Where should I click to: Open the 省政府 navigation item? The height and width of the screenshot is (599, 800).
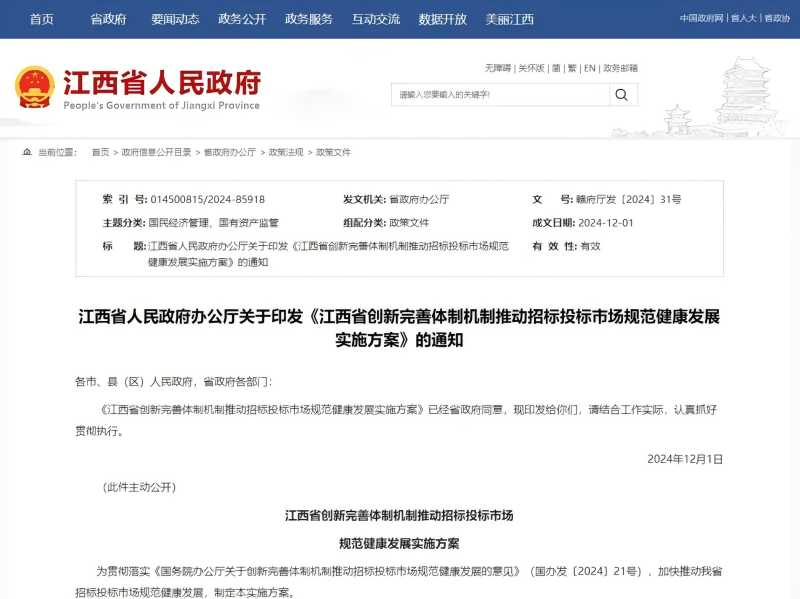(x=108, y=19)
